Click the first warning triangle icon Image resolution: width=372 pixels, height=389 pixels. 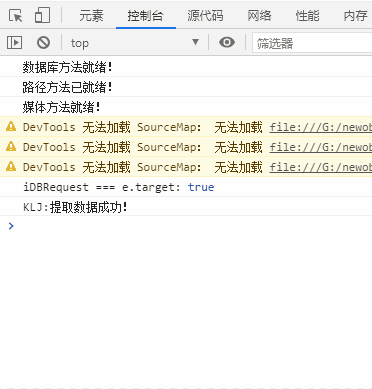coord(11,126)
